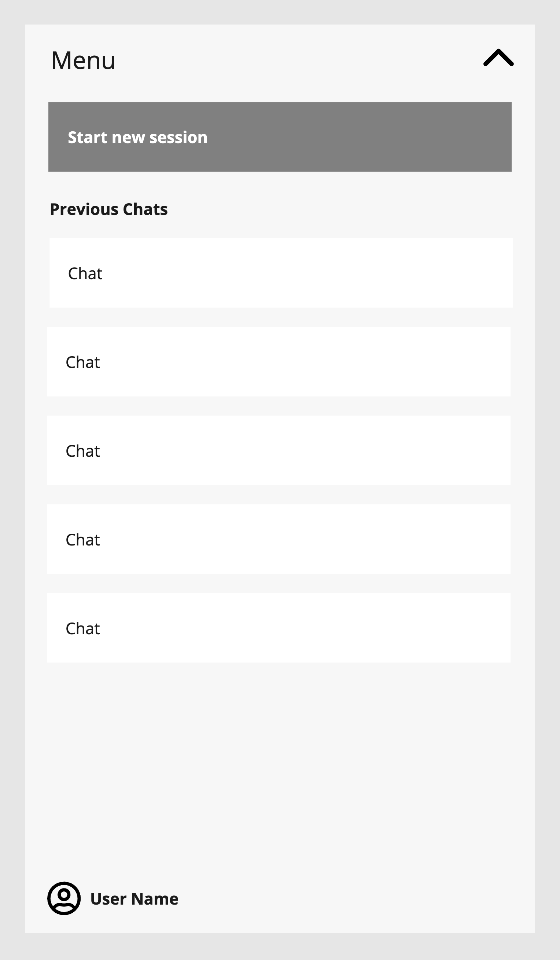This screenshot has width=560, height=960.
Task: Open the third previous chat entry
Action: 278,450
